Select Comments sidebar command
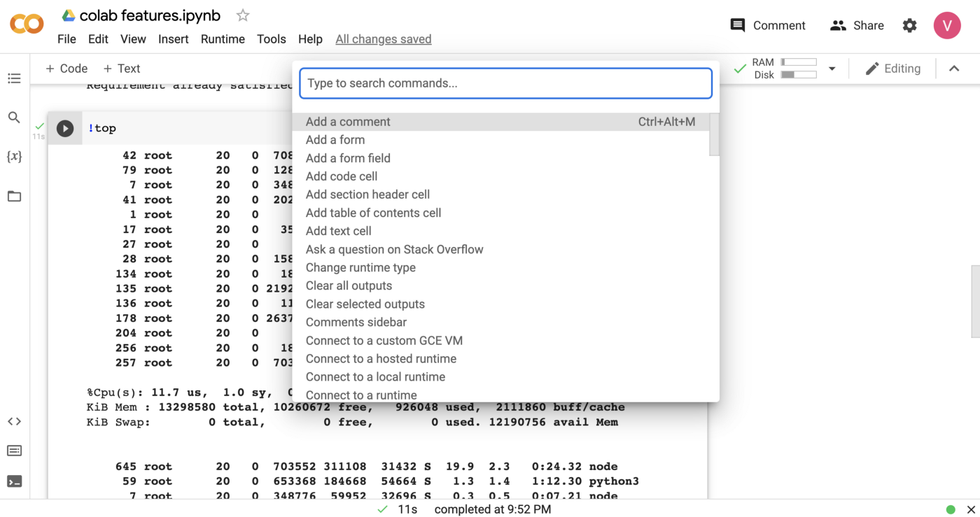Screen dimensions: 980x517 [x=500, y=322]
